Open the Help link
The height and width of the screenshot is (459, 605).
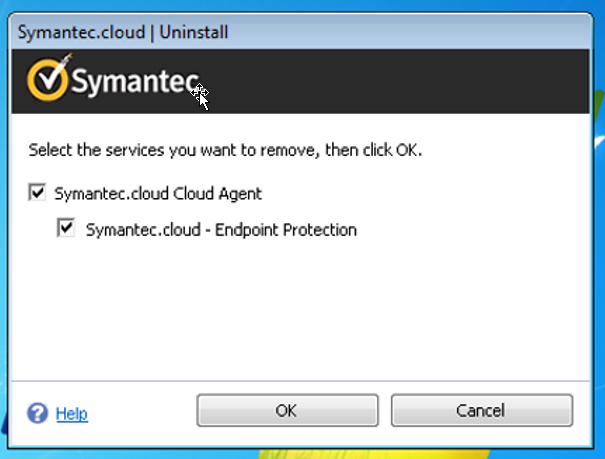coord(72,414)
